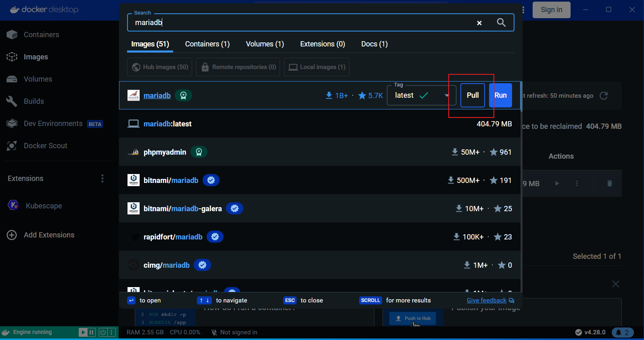
Task: Click the verified badge next to rapidfort/mariadb
Action: coord(215,237)
